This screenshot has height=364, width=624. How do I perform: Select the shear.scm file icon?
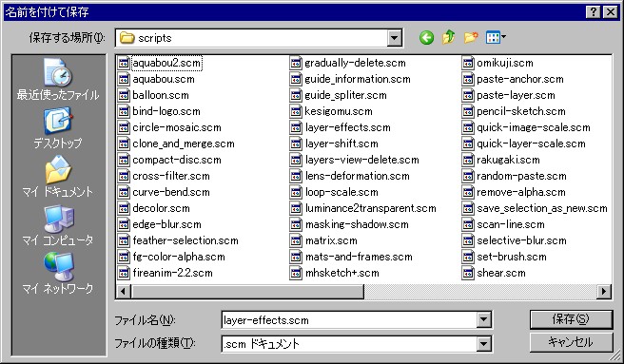pyautogui.click(x=468, y=273)
